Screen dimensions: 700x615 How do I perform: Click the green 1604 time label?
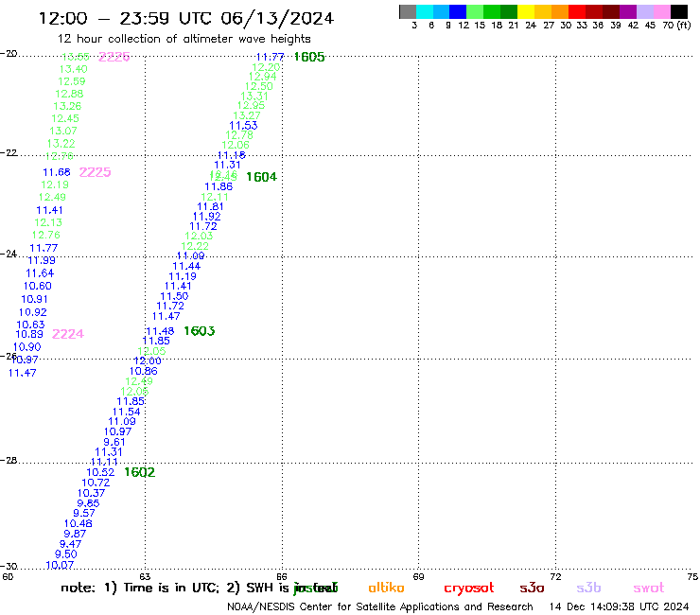tap(262, 177)
